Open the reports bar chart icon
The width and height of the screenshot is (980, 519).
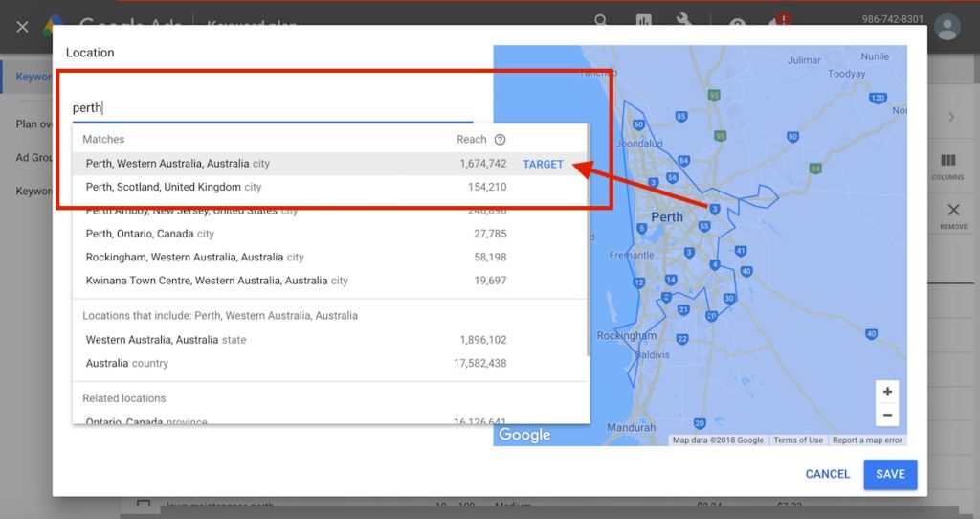(x=644, y=21)
